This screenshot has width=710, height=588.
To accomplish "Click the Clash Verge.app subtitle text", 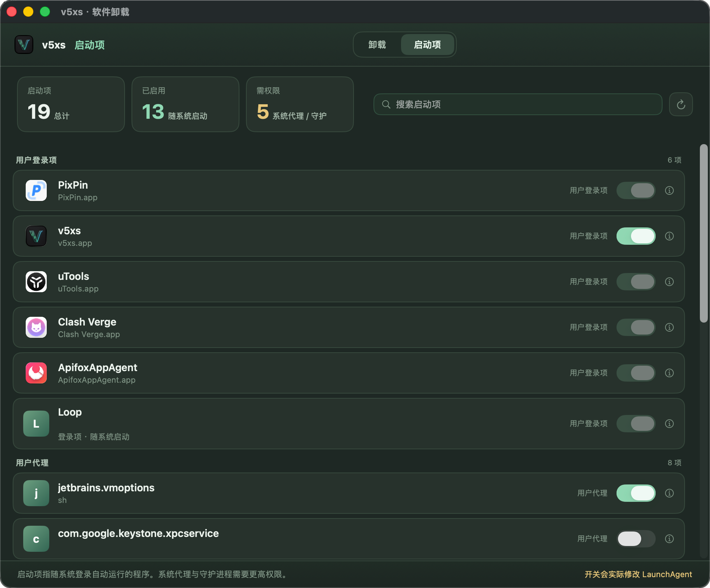I will coord(89,335).
